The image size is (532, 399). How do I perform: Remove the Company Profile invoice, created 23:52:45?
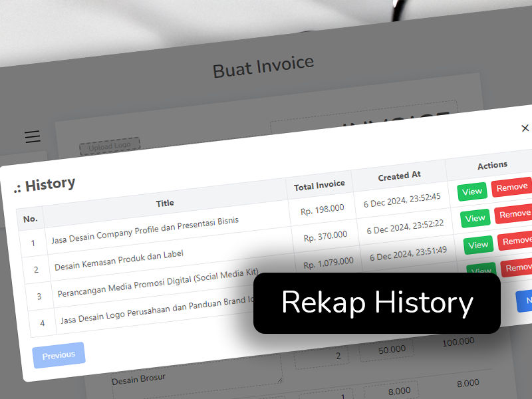511,187
